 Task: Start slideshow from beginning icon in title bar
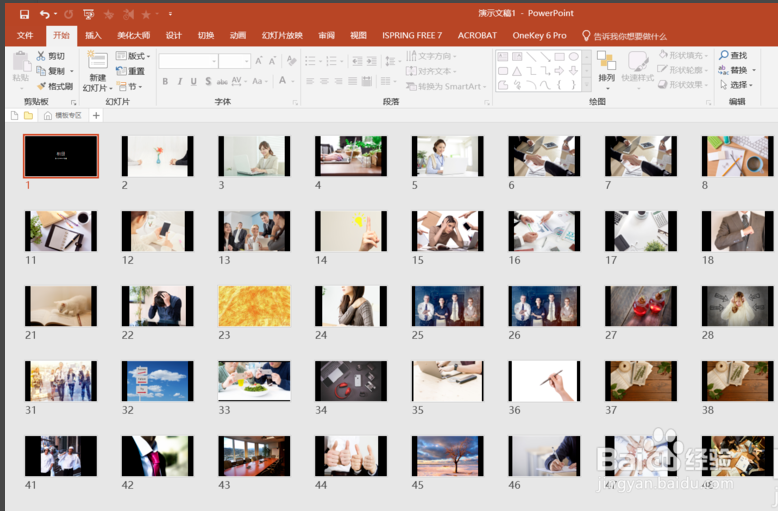coord(89,14)
